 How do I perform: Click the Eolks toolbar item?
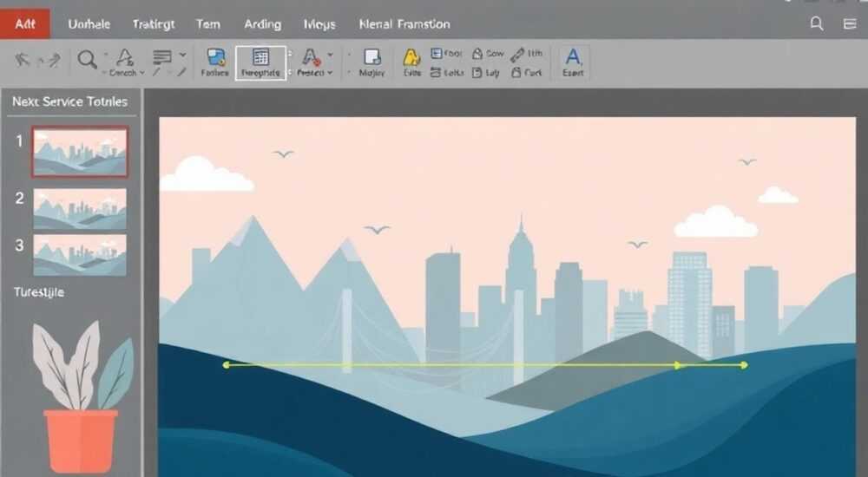tap(447, 73)
